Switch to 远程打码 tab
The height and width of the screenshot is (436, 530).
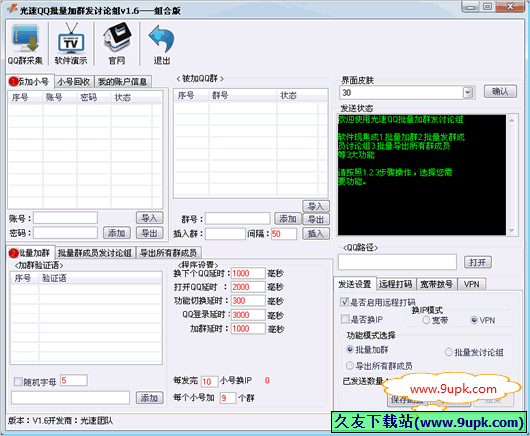click(x=396, y=284)
